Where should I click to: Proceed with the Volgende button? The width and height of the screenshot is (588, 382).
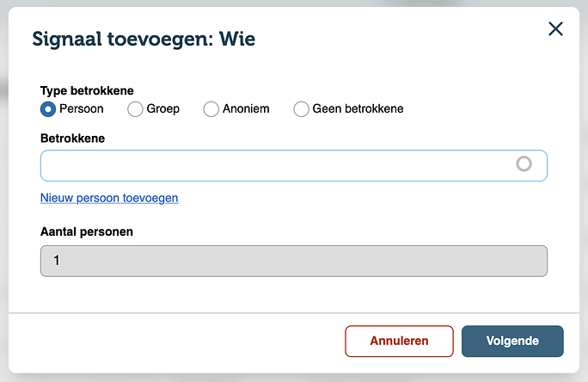(512, 341)
